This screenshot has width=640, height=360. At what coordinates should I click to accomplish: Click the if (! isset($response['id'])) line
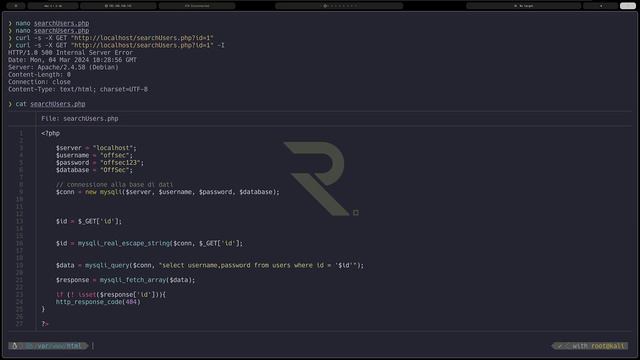[x=111, y=295]
